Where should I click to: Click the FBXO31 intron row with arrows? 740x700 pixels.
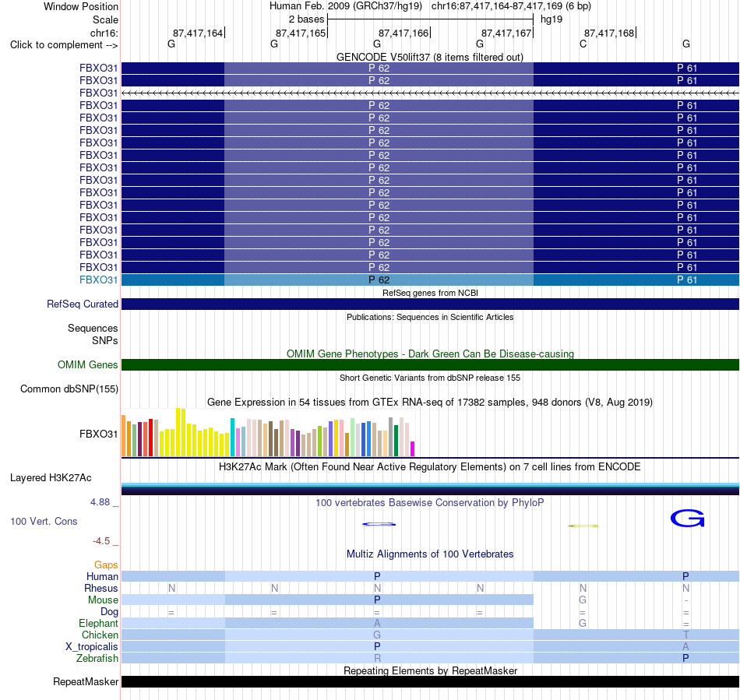point(430,93)
